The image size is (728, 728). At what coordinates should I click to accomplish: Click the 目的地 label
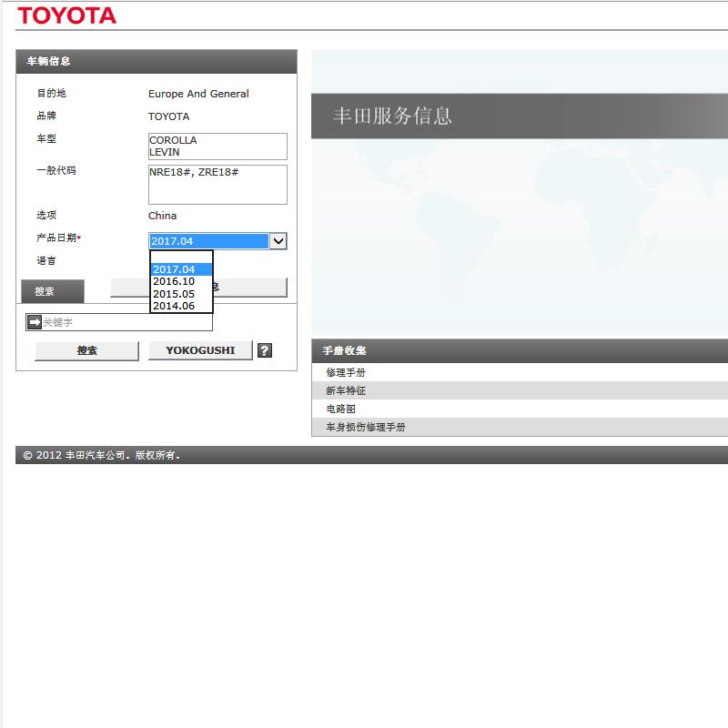pyautogui.click(x=52, y=93)
